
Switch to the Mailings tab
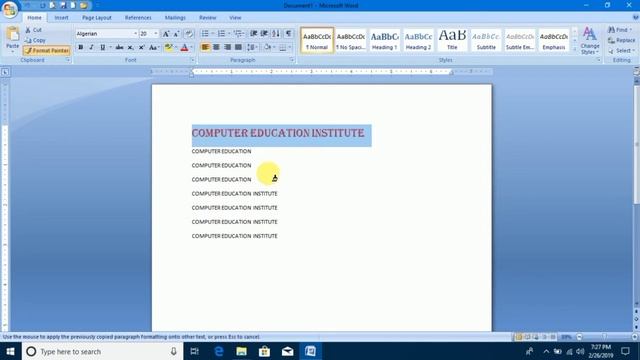tap(175, 18)
